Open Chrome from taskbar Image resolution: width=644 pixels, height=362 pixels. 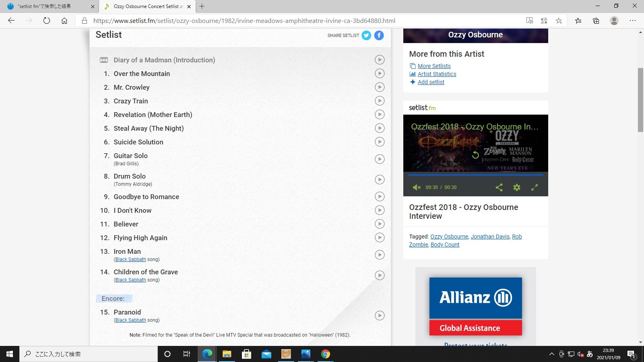click(x=326, y=354)
